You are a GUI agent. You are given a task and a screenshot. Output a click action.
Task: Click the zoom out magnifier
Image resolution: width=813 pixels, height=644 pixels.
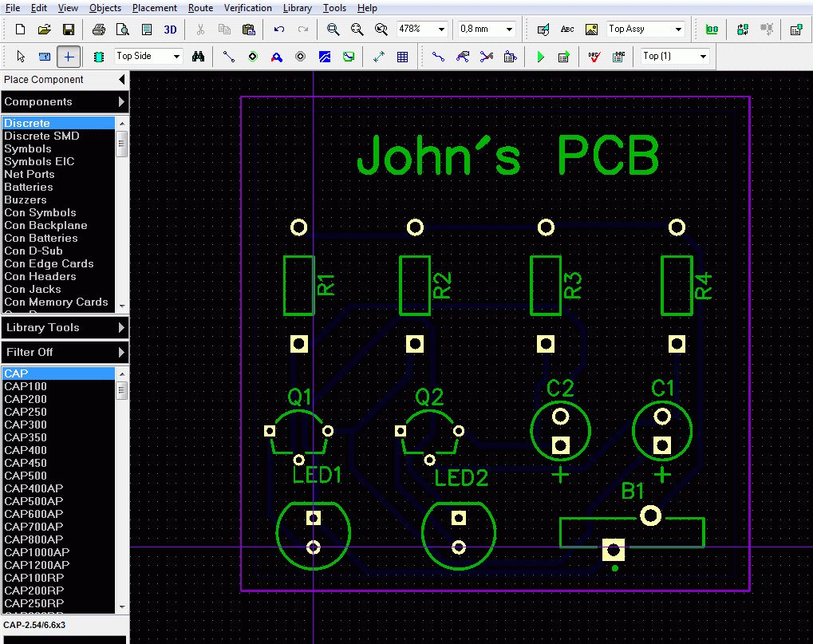pos(357,29)
